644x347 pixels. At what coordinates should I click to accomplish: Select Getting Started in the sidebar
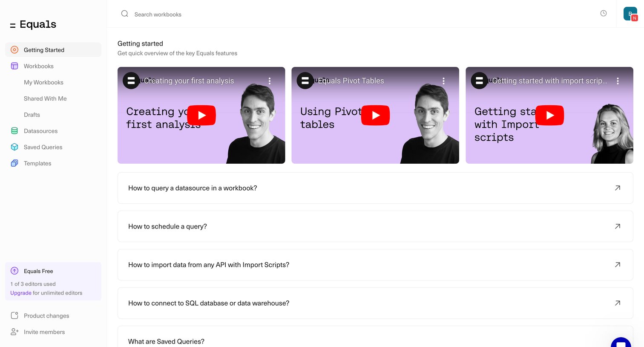[53, 50]
